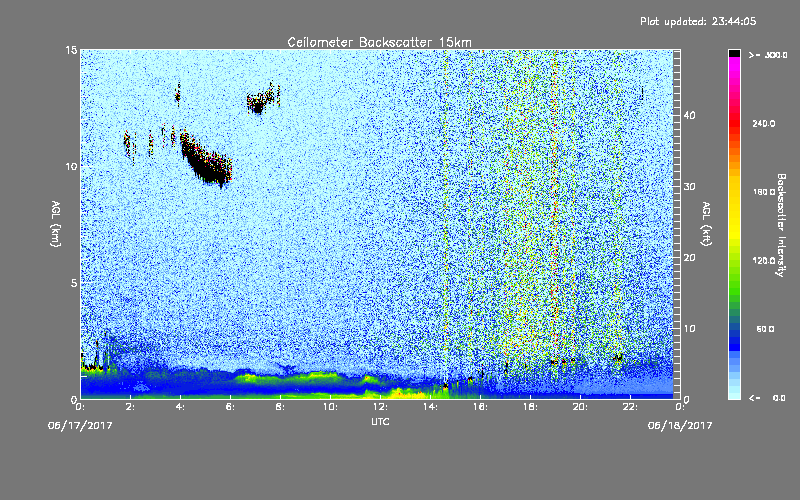Image resolution: width=800 pixels, height=500 pixels.
Task: Click the right AGL (kft) axis label
Action: click(x=707, y=223)
